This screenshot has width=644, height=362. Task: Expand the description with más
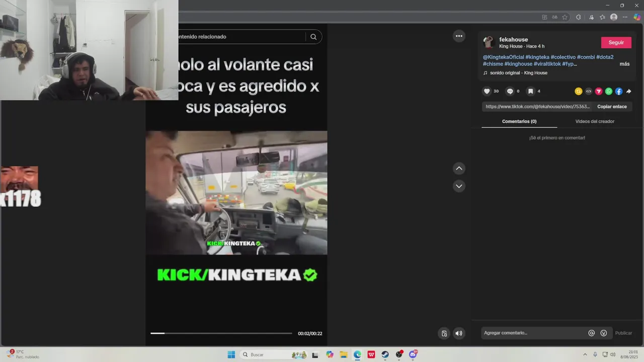pyautogui.click(x=624, y=64)
